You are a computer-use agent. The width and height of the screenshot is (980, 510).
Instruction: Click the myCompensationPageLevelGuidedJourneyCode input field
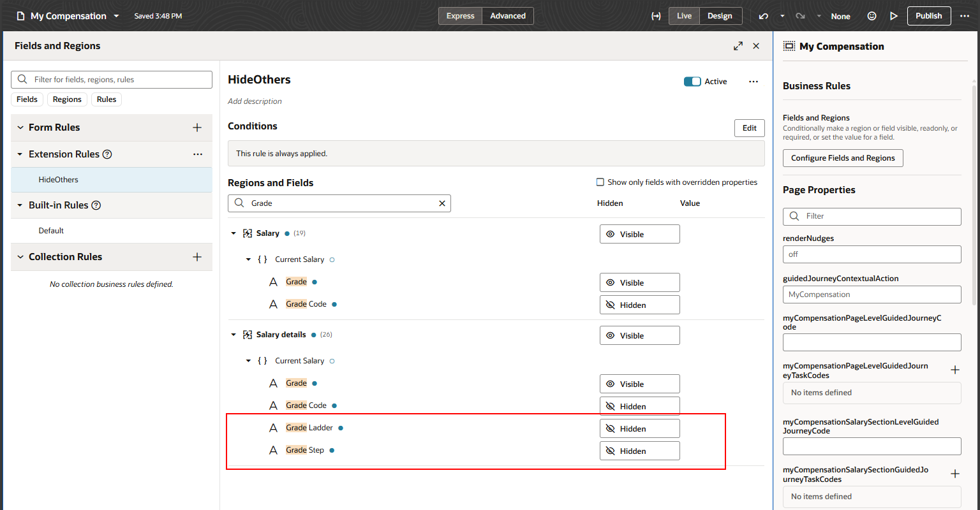point(872,342)
